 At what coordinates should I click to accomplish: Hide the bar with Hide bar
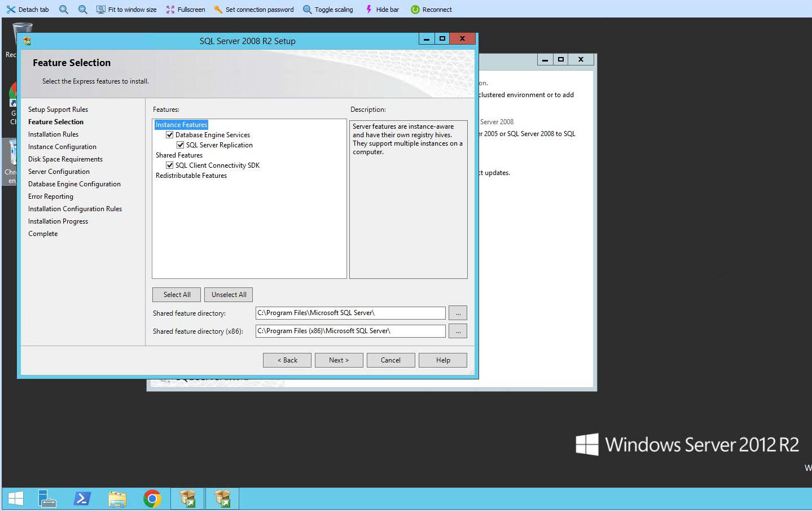pos(382,10)
